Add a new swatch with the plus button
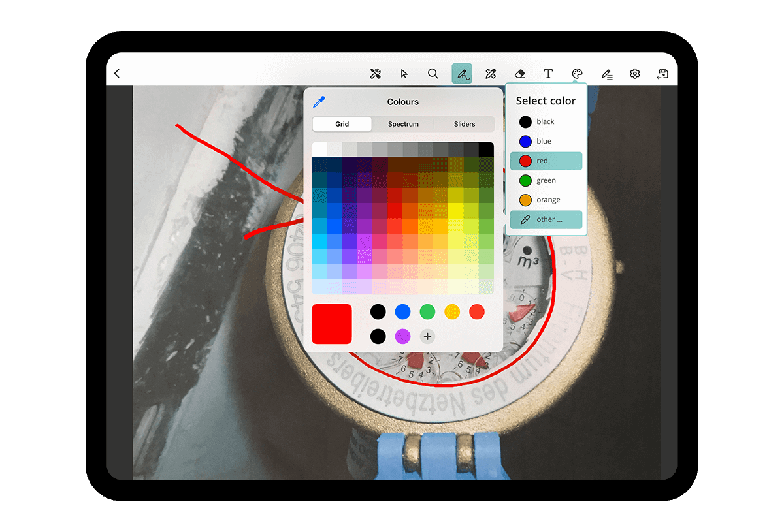 427,336
